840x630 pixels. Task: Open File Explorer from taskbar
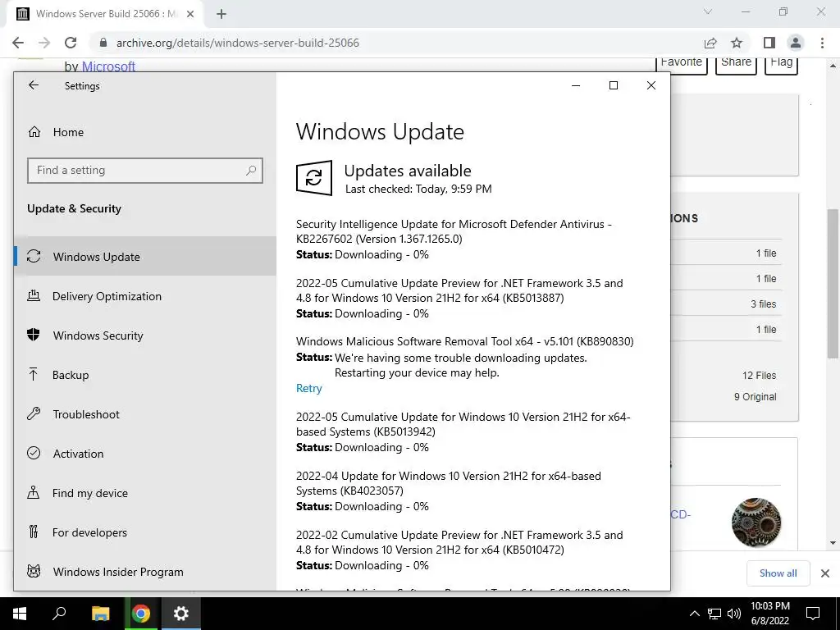click(x=100, y=614)
